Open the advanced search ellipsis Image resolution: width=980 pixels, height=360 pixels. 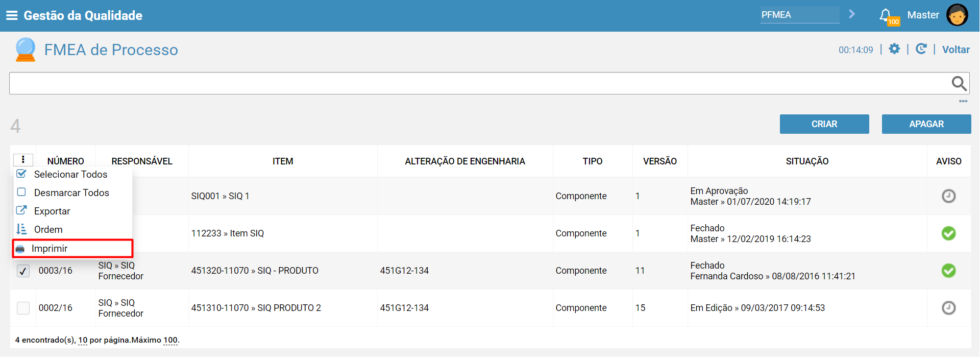[963, 101]
